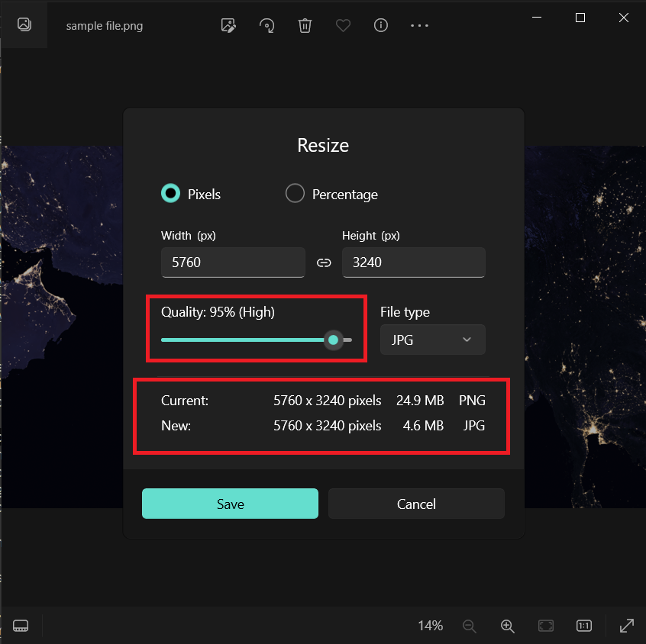Fit the image to the window
This screenshot has width=646, height=644.
click(545, 626)
